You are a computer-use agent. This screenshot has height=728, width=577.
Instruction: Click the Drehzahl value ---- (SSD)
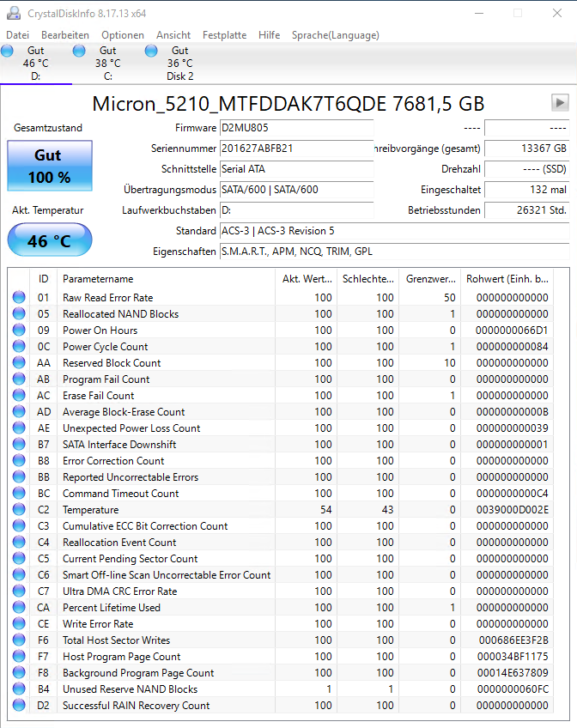[527, 169]
